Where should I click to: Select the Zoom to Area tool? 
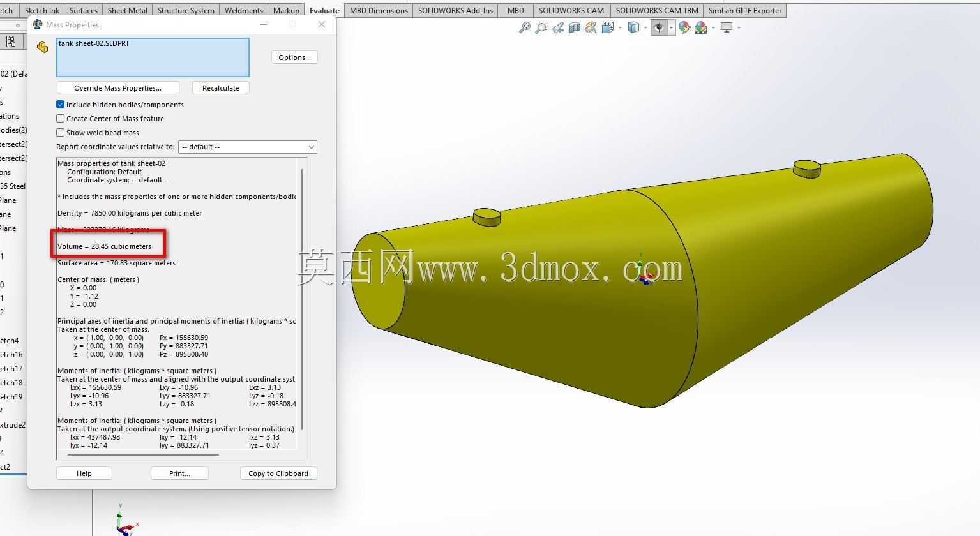click(x=541, y=27)
